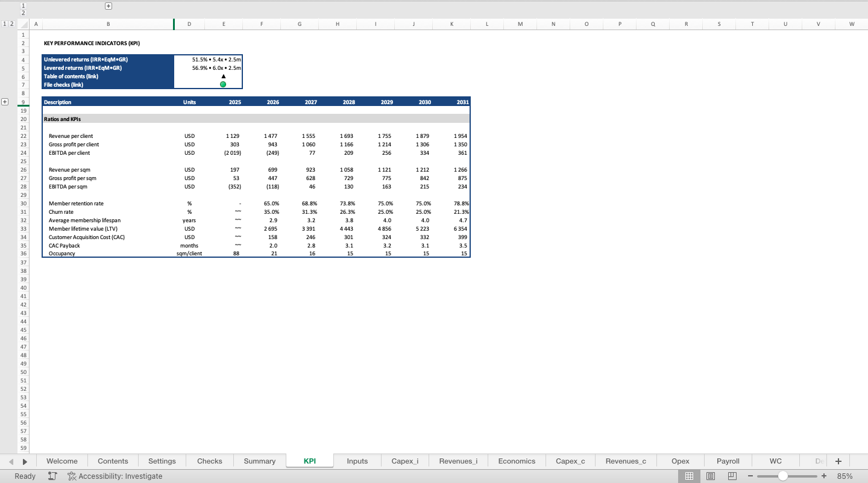Switch to Normal view icon in status bar
This screenshot has height=483, width=868.
click(x=689, y=476)
